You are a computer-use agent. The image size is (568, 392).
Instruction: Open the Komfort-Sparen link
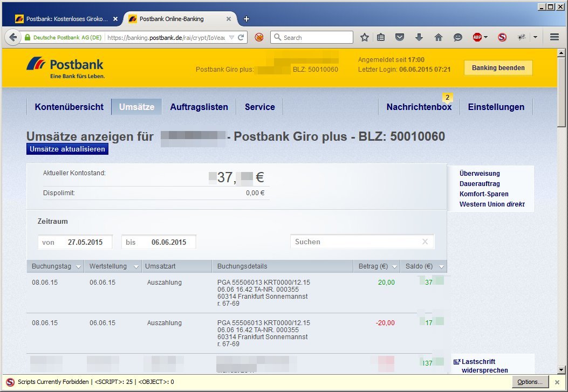click(x=484, y=194)
